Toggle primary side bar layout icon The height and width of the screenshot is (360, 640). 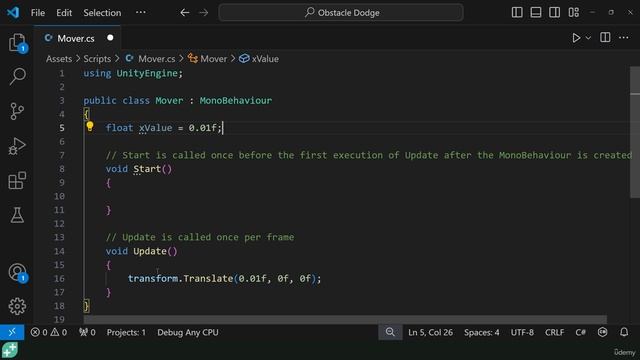click(x=517, y=13)
